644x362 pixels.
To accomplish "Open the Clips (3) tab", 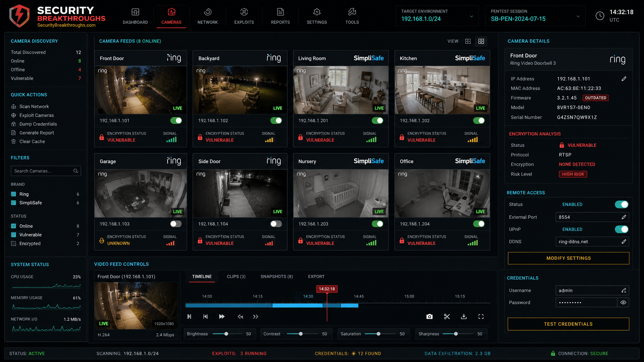I will click(x=236, y=277).
